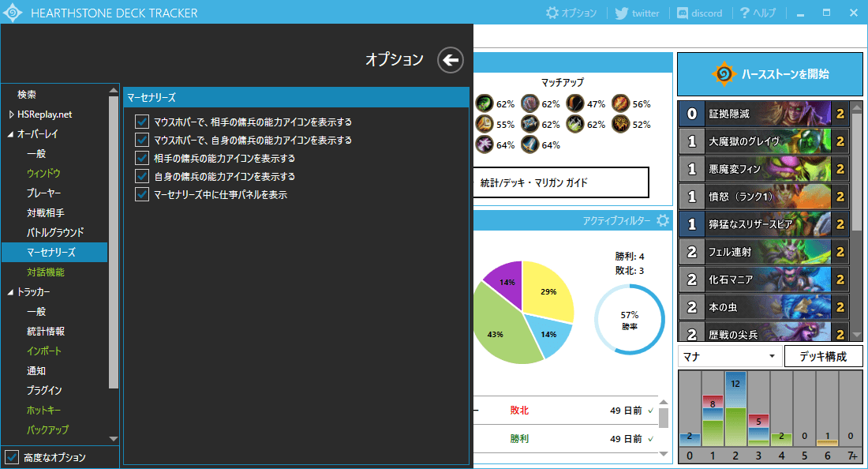Screen dimensions: 868x469
Task: Open the オプション gear in title bar
Action: click(571, 13)
